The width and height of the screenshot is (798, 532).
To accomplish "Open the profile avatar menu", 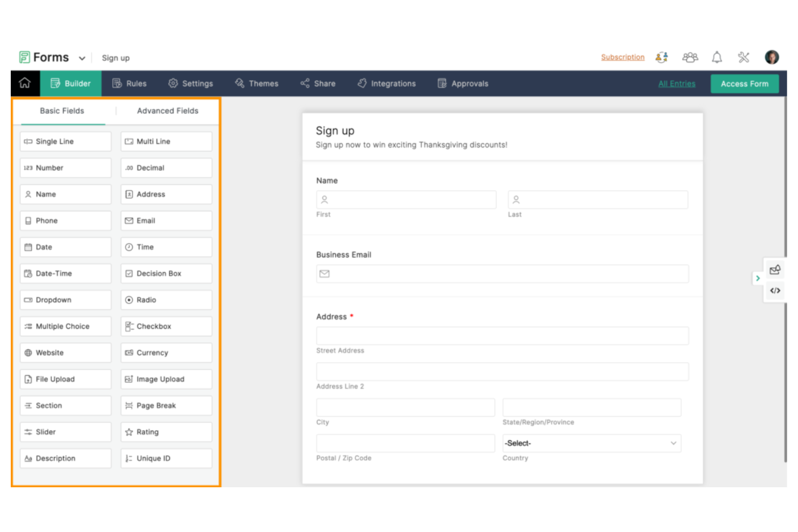I will point(772,57).
